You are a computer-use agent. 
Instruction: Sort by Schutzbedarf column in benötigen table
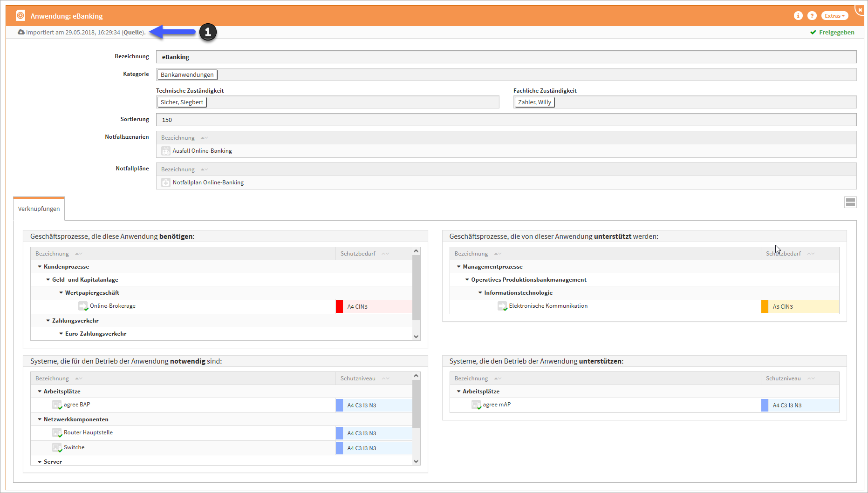tap(358, 254)
